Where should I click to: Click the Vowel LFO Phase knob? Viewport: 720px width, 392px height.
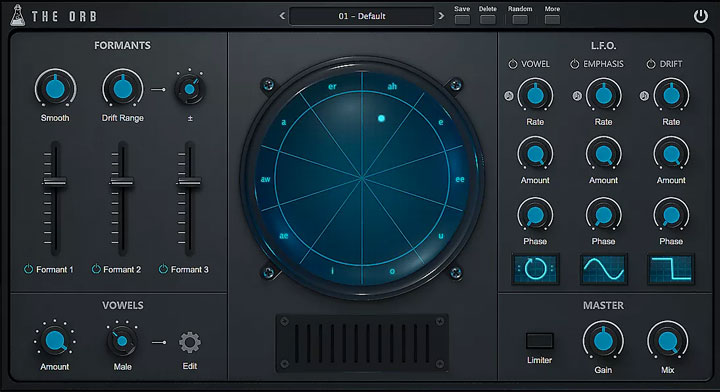click(x=535, y=215)
